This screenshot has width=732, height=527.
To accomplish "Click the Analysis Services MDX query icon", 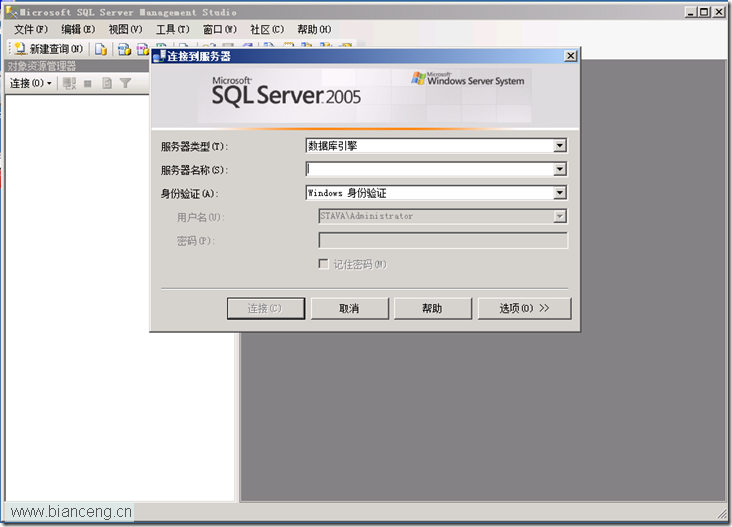I will pyautogui.click(x=124, y=49).
